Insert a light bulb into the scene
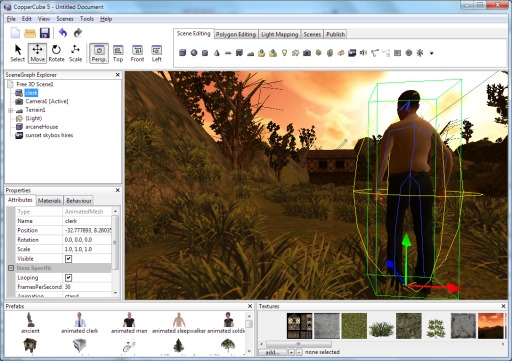512x361 pixels. pos(284,53)
